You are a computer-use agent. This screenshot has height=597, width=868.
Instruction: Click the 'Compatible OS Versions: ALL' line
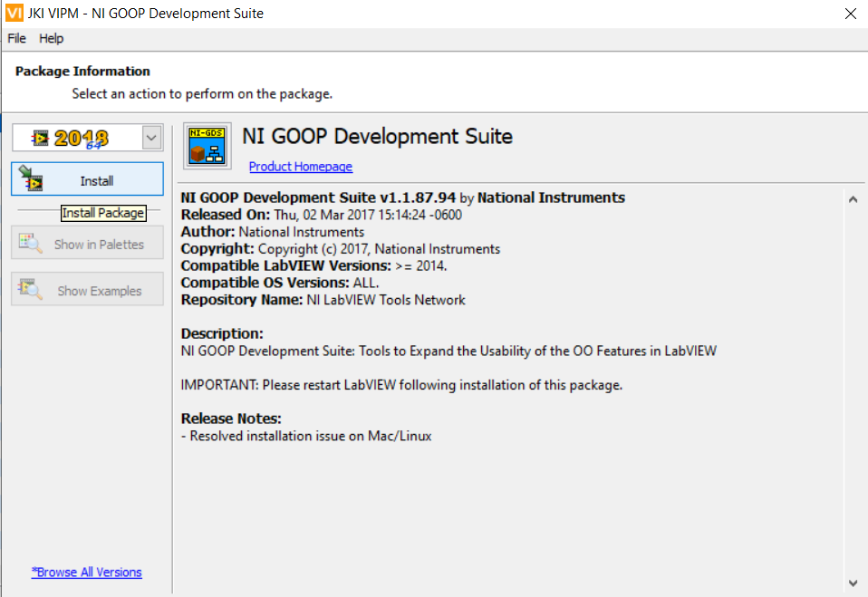280,283
